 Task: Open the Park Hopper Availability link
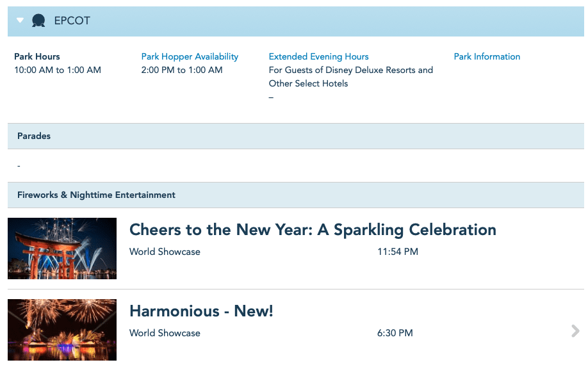(190, 56)
